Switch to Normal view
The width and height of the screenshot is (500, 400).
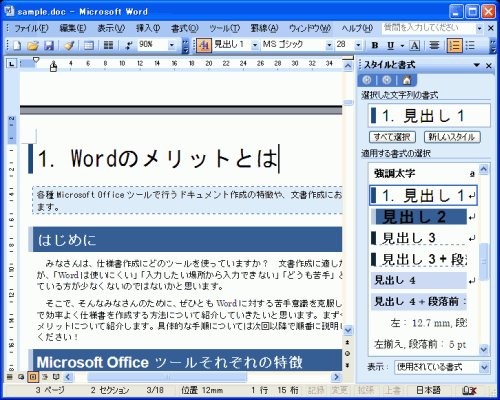coord(10,377)
